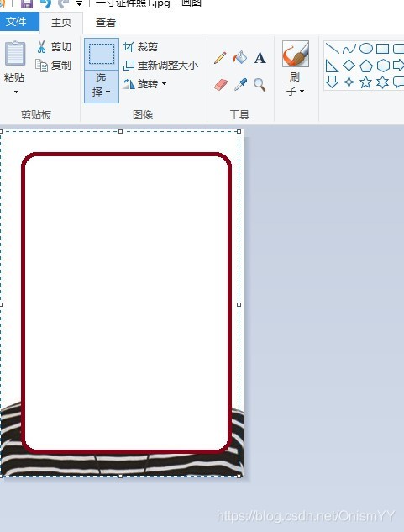Select the Down arrow shape
This screenshot has width=404, height=532.
point(332,82)
